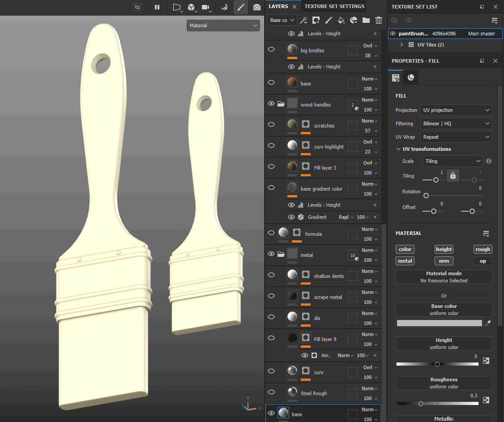Click the add folder icon in Layers
The image size is (504, 422).
coord(366,20)
